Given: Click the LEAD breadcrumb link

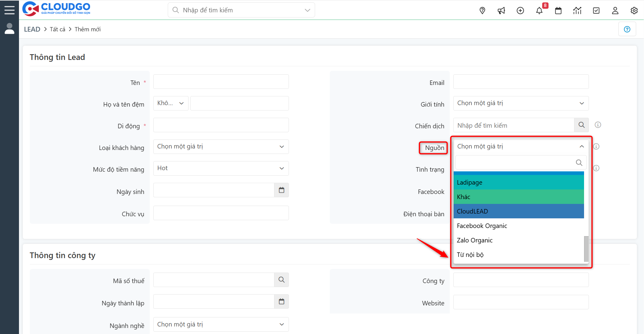Looking at the screenshot, I should 32,29.
